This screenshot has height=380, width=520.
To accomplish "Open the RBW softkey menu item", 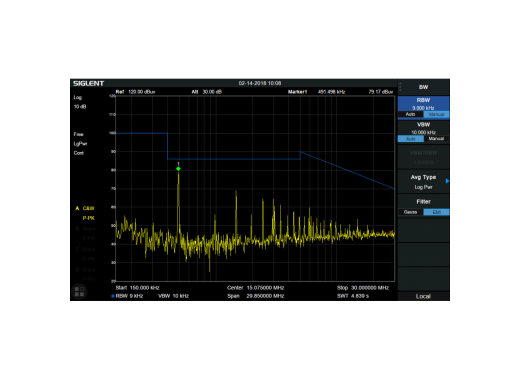I will tap(423, 104).
